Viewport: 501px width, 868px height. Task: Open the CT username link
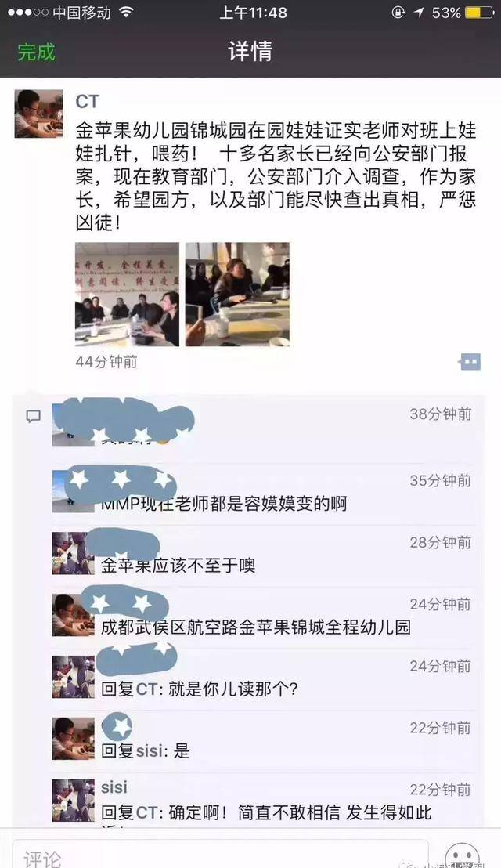[88, 101]
